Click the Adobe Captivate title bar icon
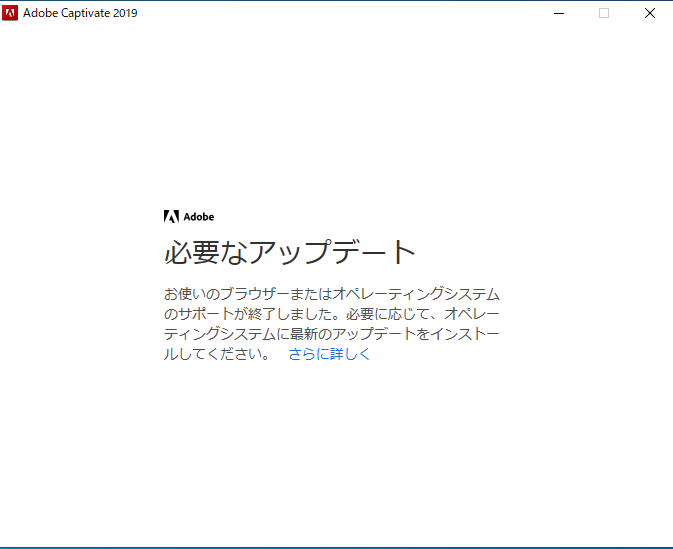This screenshot has width=673, height=549. (x=10, y=13)
